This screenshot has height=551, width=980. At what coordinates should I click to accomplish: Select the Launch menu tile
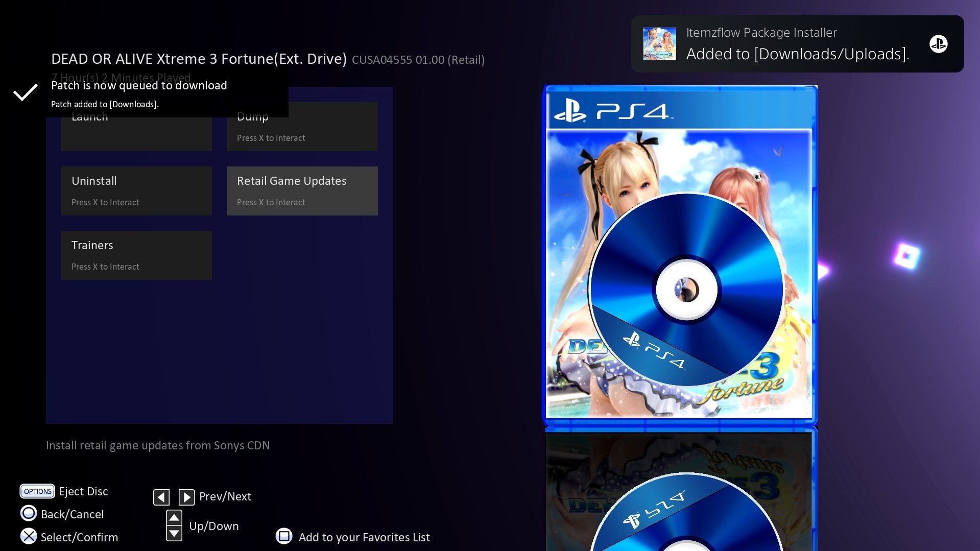pyautogui.click(x=136, y=134)
